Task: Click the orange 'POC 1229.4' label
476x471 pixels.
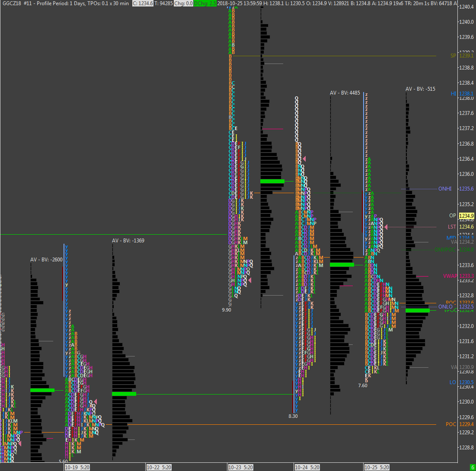Action: point(460,424)
